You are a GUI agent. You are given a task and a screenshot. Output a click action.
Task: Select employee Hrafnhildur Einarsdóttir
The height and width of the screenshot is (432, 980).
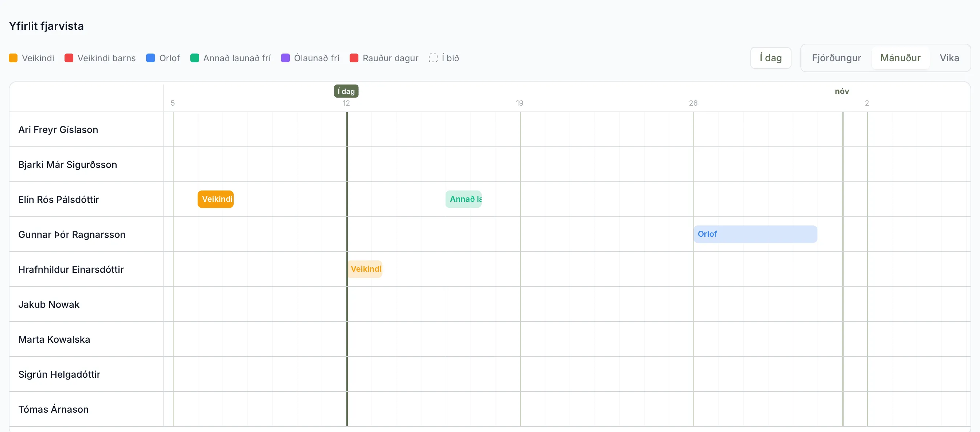click(x=71, y=270)
